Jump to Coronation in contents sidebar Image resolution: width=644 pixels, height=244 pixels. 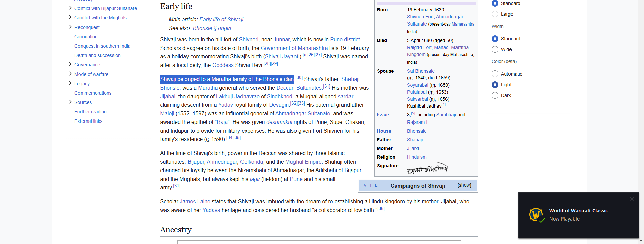tap(86, 37)
